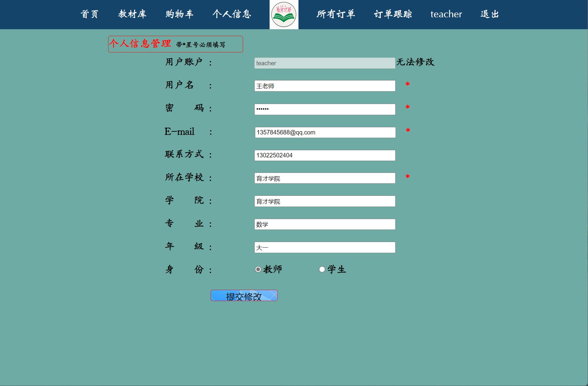Click the teacher username in navbar
This screenshot has width=588, height=386.
tap(446, 14)
